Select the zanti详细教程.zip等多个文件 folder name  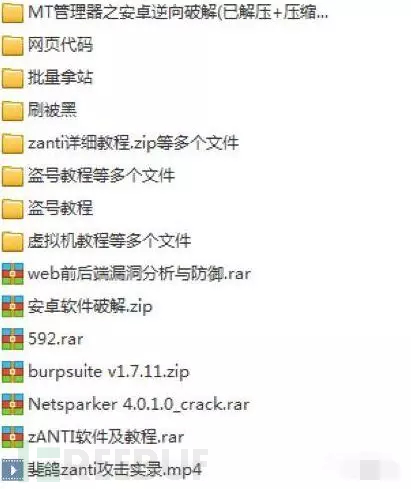click(x=133, y=143)
